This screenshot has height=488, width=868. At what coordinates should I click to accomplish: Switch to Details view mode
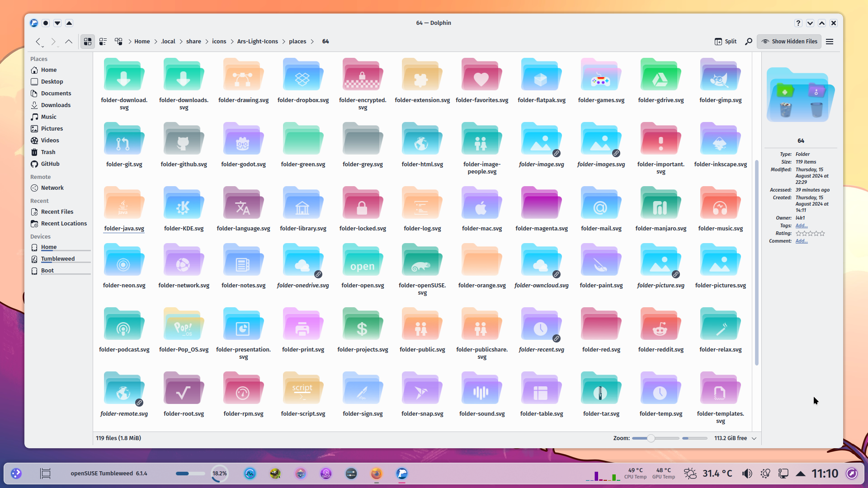118,42
